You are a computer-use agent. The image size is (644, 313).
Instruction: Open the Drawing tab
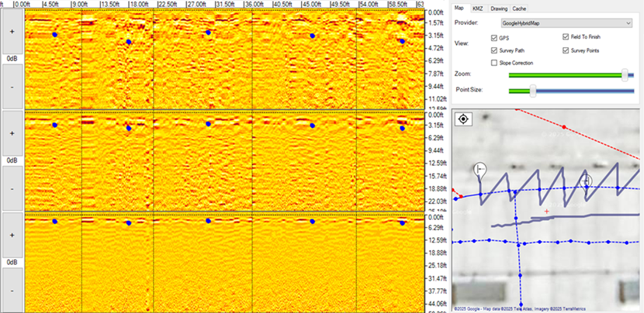499,9
